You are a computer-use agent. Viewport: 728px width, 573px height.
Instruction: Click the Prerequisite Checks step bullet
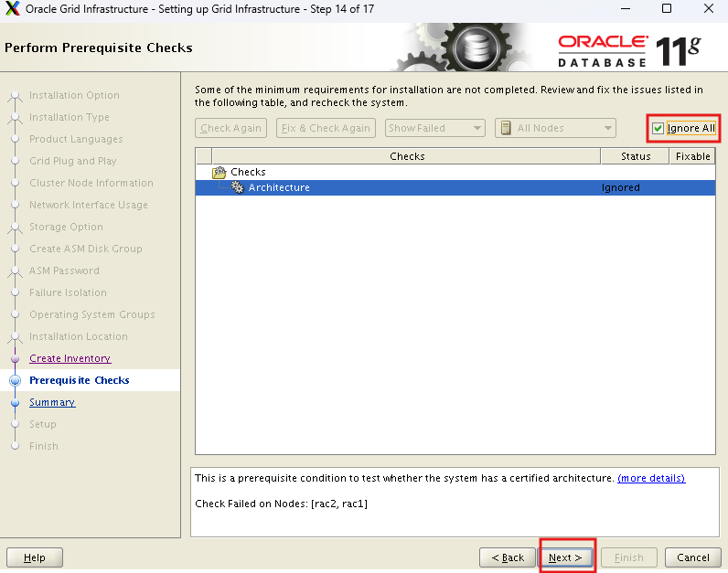(15, 380)
